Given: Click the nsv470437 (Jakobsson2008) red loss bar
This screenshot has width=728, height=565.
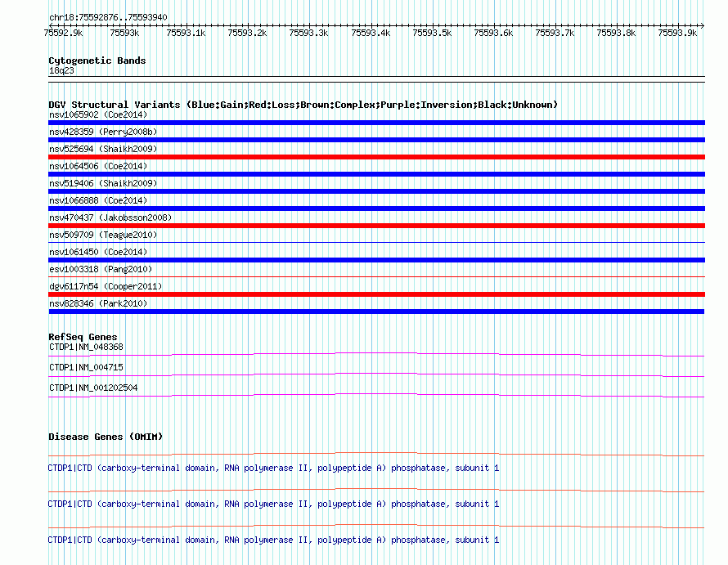Looking at the screenshot, I should (376, 226).
